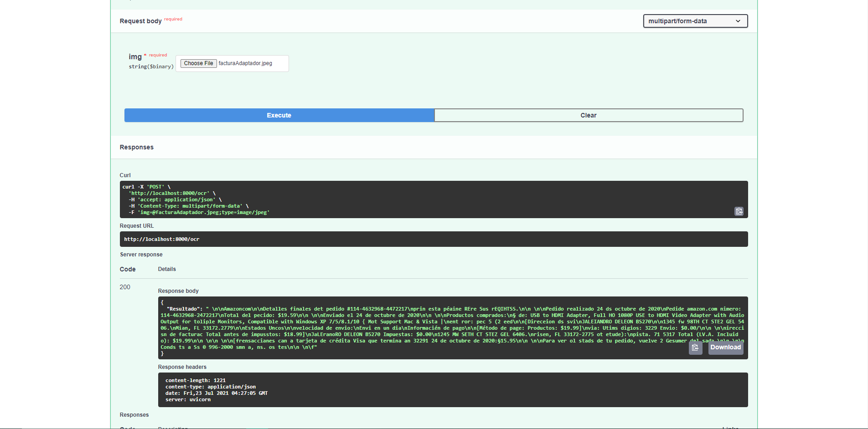Viewport: 868px width, 429px height.
Task: Open the multipart/form-data media type dropdown
Action: 695,21
